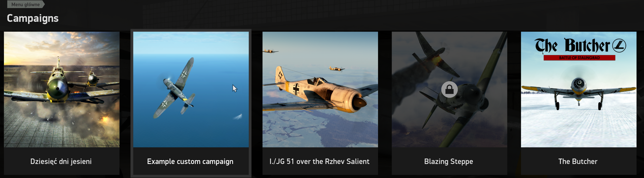Screen dimensions: 644x178
Task: Click the lock icon on Blazing Steppe
Action: [x=449, y=90]
